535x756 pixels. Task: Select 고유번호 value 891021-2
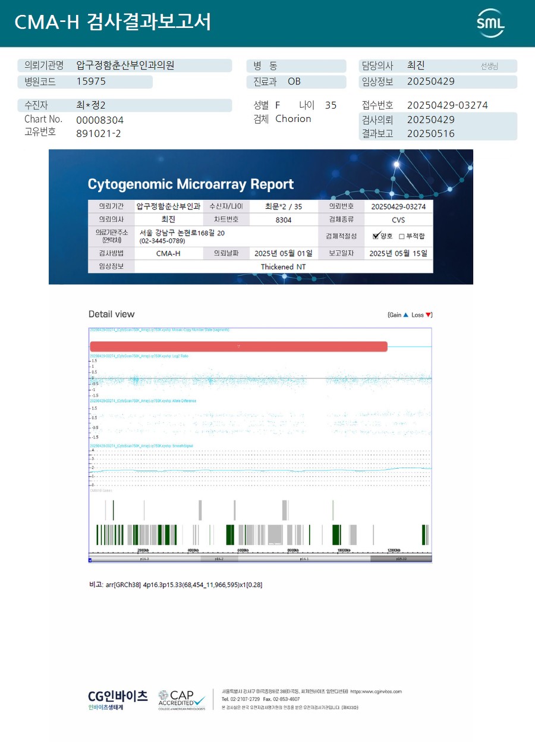click(99, 133)
